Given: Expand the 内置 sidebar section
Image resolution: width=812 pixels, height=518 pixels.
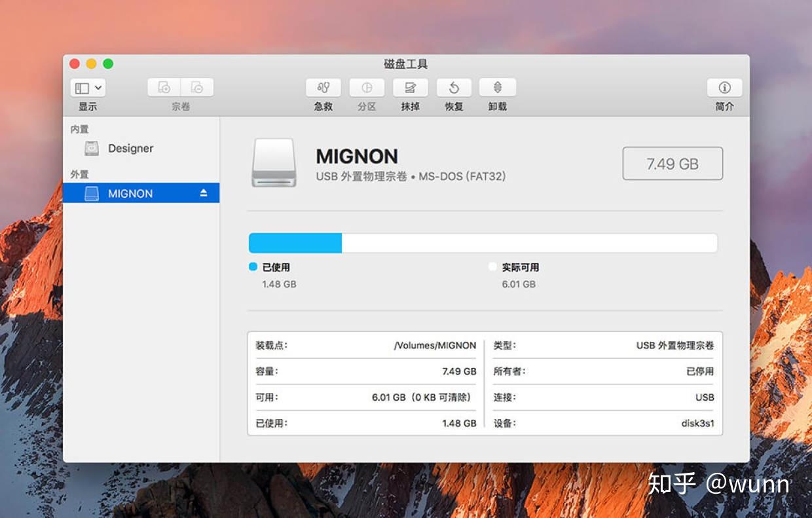Looking at the screenshot, I should [79, 129].
